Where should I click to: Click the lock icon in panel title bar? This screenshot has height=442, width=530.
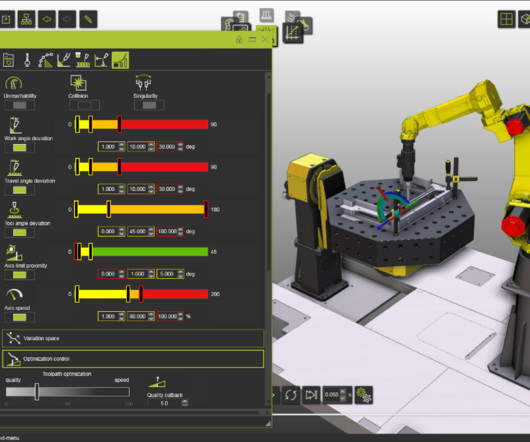coord(239,40)
